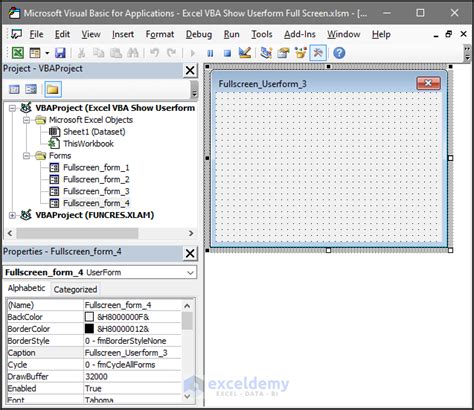
Task: Open the Window menu
Action: click(x=344, y=34)
